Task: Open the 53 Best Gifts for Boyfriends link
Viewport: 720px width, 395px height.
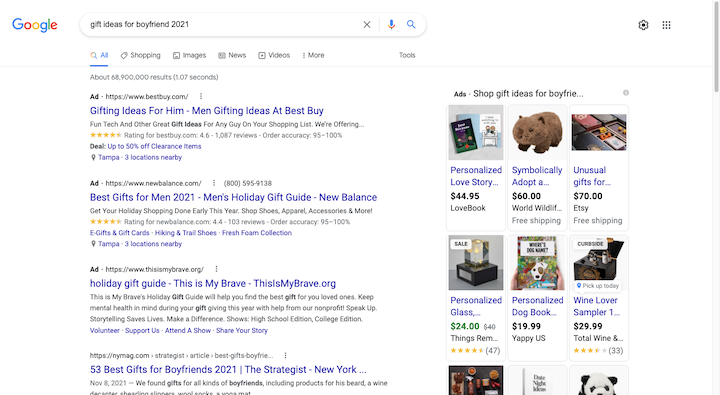Action: click(228, 369)
